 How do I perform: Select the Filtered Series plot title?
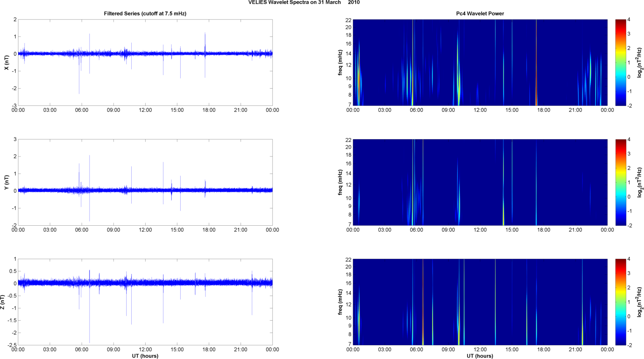point(145,13)
